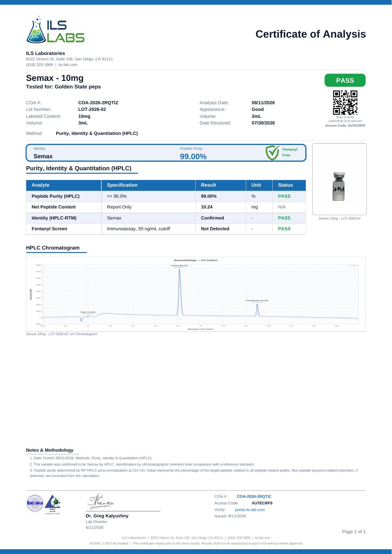Image resolution: width=392 pixels, height=554 pixels.
Task: Click the Semax 10mg - LOT-2026-02 vial caption
Action: 340,219
